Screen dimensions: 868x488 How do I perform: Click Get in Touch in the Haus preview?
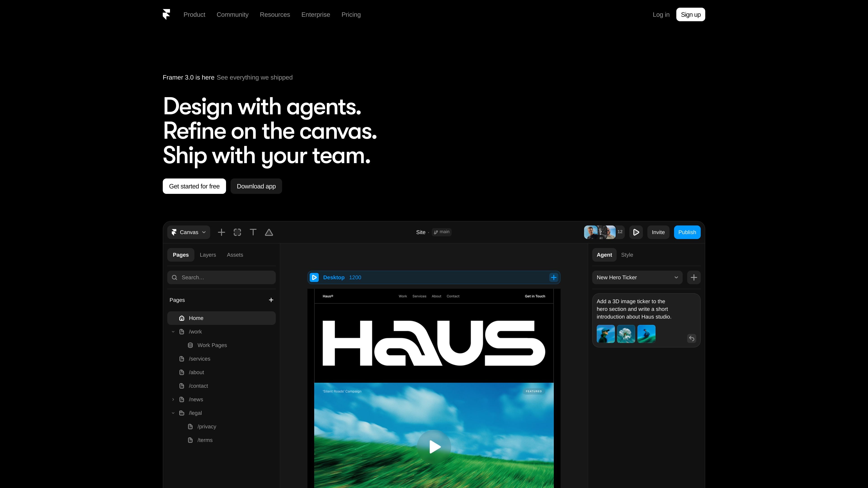(535, 296)
